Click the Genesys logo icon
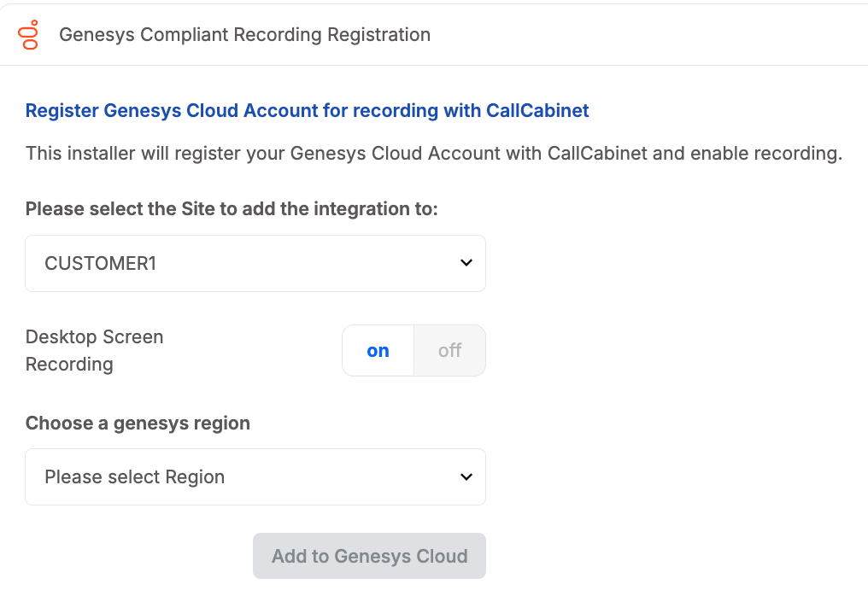Viewport: 868px width, 596px height. tap(30, 34)
